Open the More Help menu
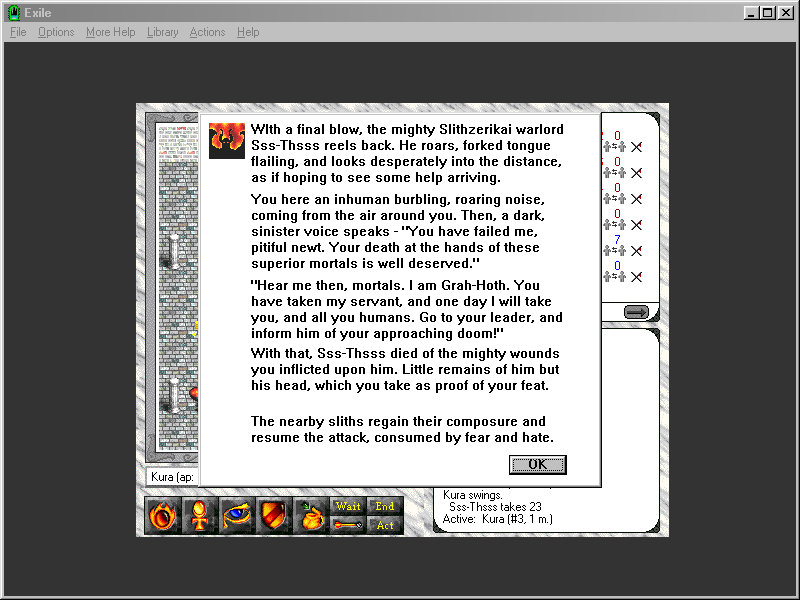800x600 pixels. 111,32
